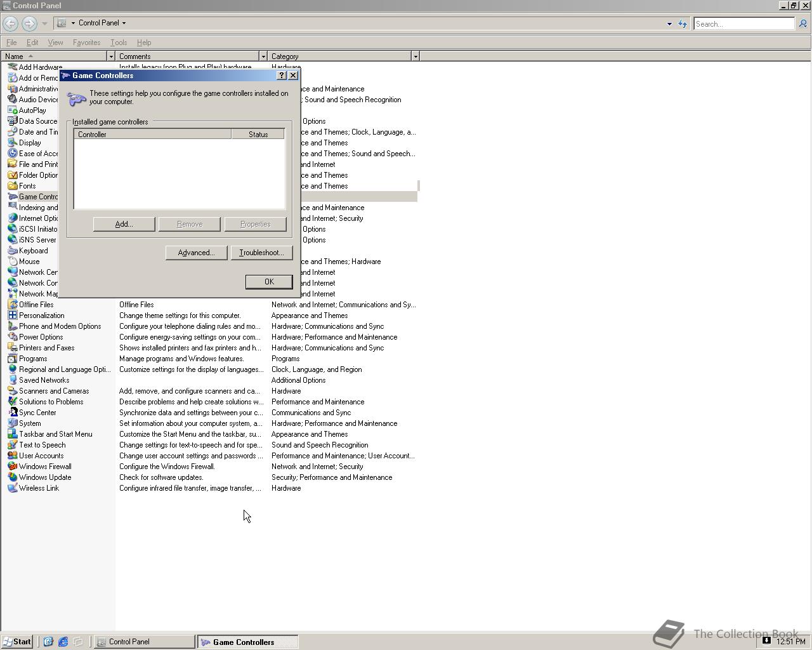The height and width of the screenshot is (650, 812).
Task: Select the Text to Speech icon
Action: tap(12, 445)
